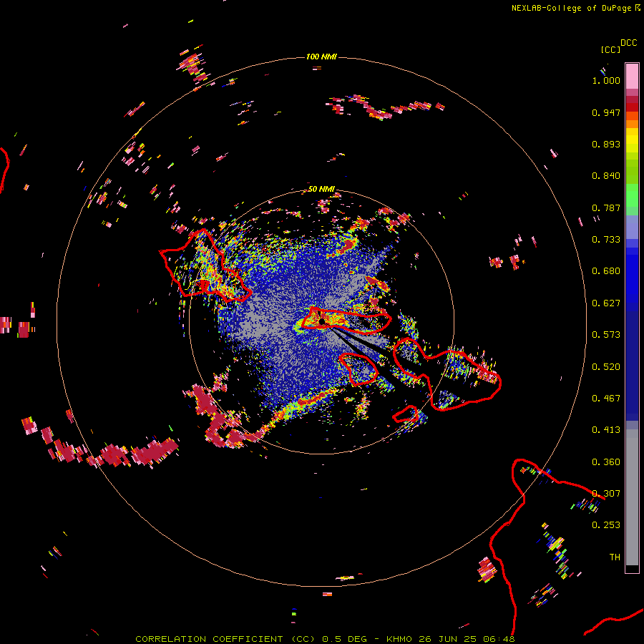Click the DCC label above the color scale
Screen dimensions: 644x644
tap(628, 43)
